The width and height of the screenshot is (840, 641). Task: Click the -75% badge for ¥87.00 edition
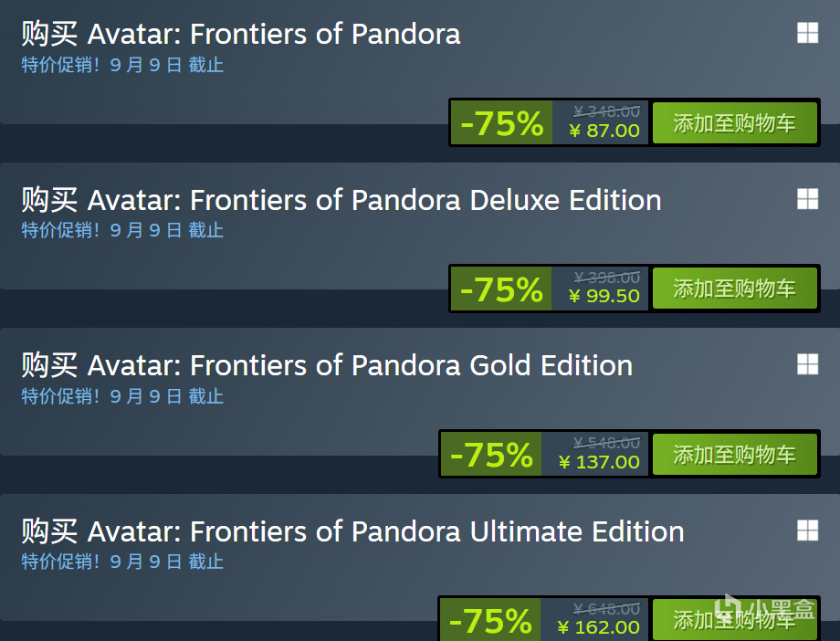tap(501, 122)
